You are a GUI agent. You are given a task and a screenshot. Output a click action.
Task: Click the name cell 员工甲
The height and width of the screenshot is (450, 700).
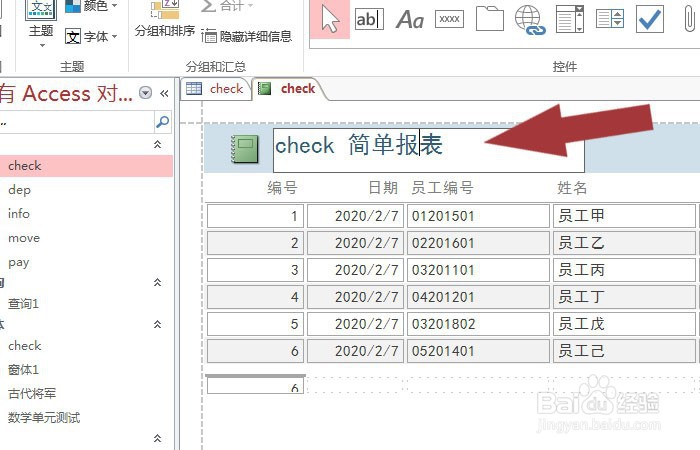(x=625, y=216)
